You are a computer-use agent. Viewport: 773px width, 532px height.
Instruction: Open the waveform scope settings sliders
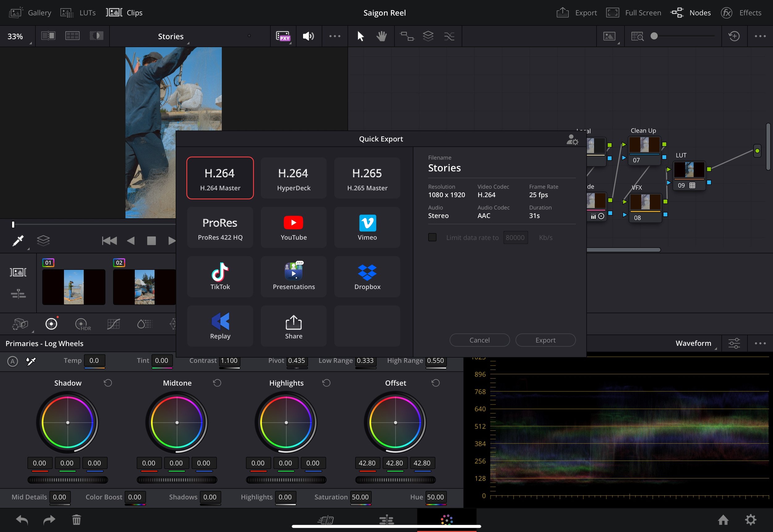point(734,343)
